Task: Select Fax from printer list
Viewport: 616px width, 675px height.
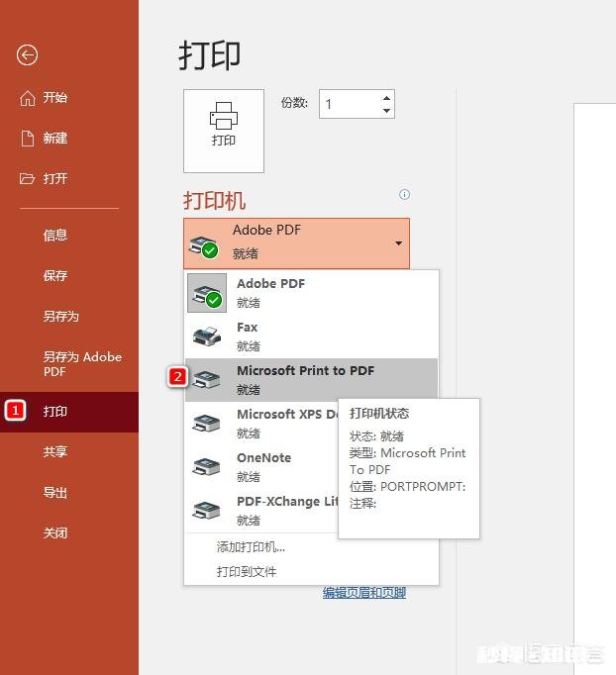Action: pyautogui.click(x=311, y=337)
